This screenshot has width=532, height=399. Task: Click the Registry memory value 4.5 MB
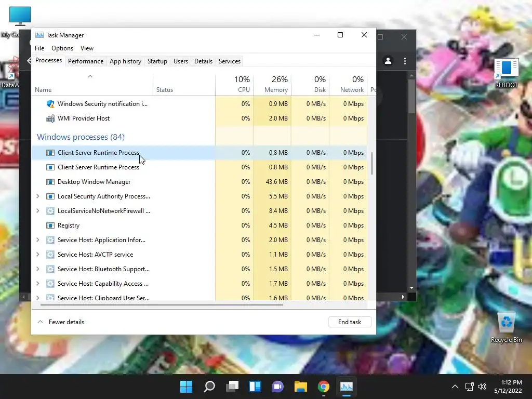click(x=278, y=225)
